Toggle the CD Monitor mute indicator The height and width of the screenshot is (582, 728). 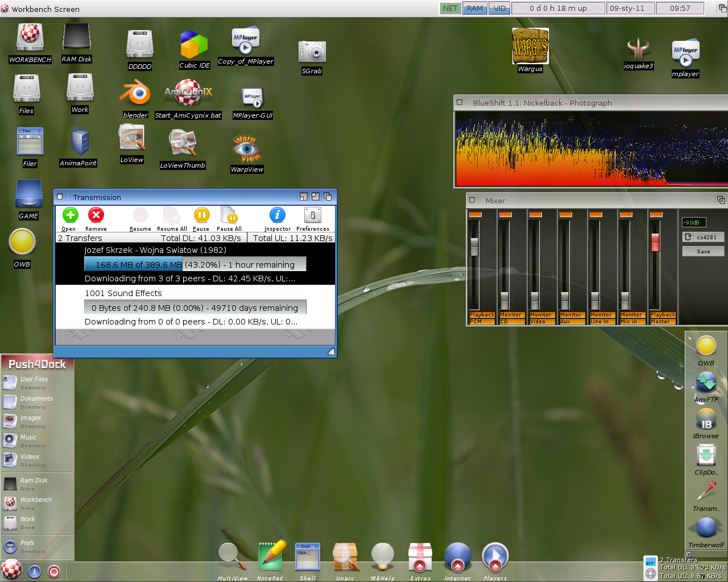(505, 214)
